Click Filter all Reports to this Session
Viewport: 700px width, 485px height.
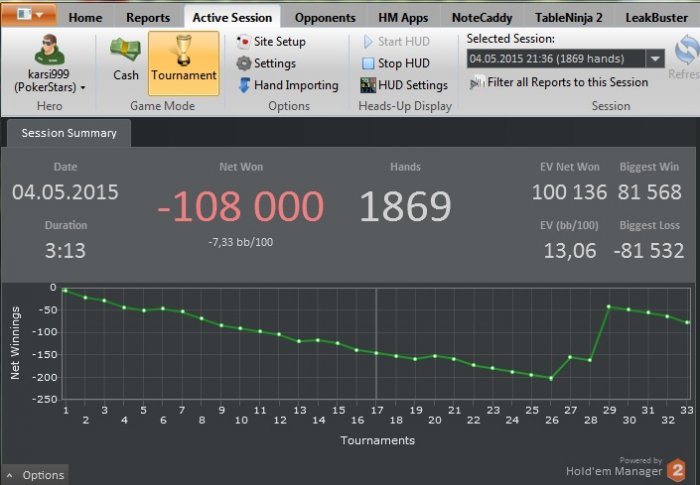coord(558,83)
